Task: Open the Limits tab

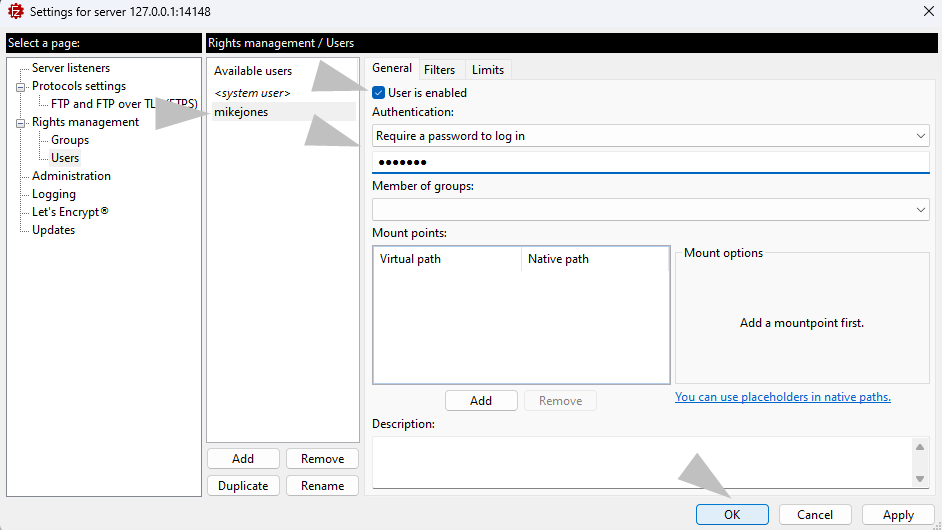Action: tap(487, 69)
